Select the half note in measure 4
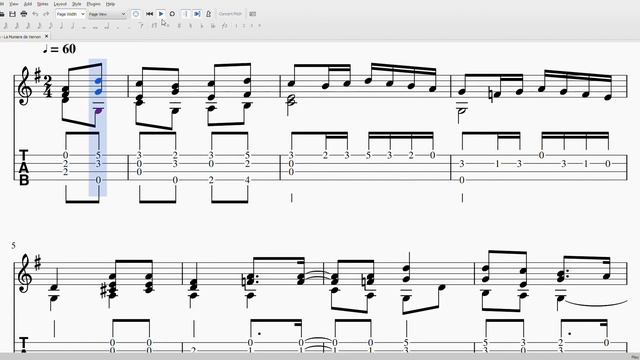 [462, 110]
